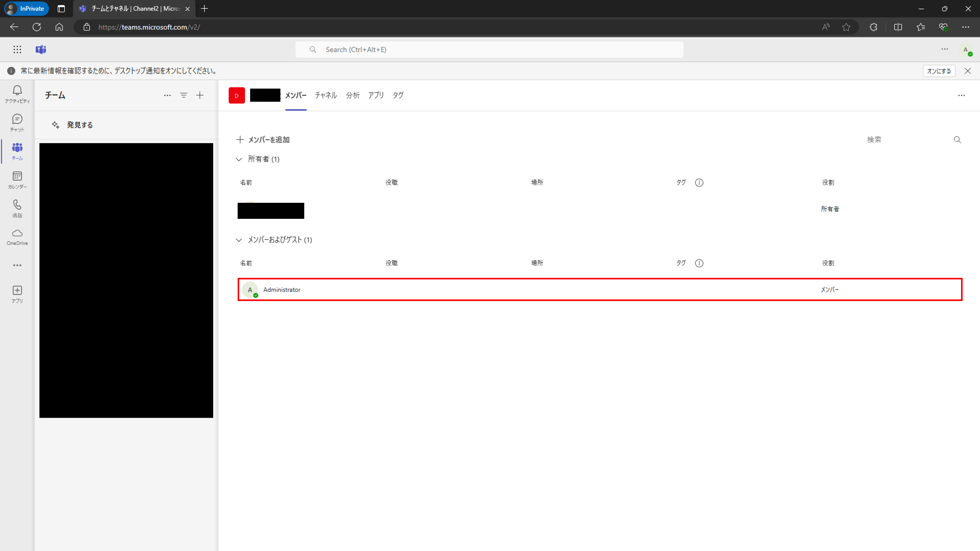Screen dimensions: 980x551
Task: Click the メンバー role of Administrator
Action: coord(829,290)
